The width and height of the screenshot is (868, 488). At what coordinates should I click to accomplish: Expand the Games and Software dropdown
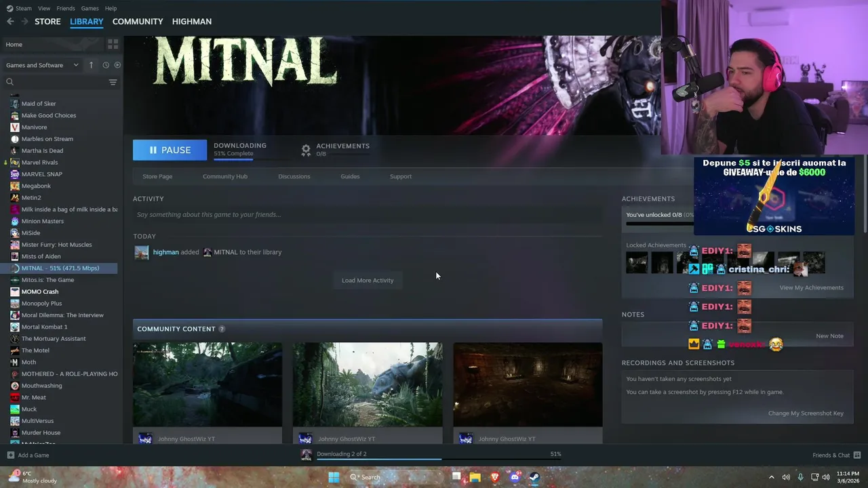(43, 65)
